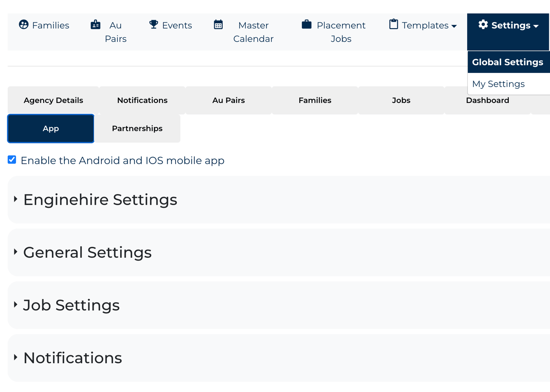Switch to the Partnerships tab
The width and height of the screenshot is (550, 392).
(137, 128)
